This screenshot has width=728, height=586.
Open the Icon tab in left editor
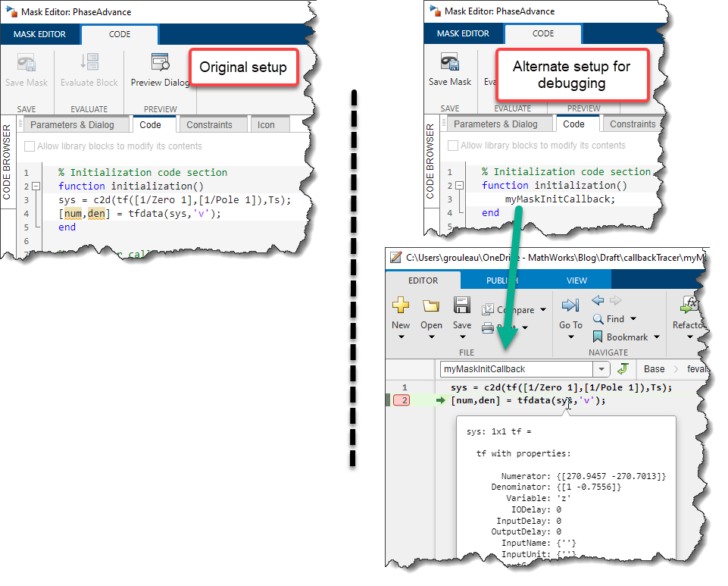coord(266,125)
